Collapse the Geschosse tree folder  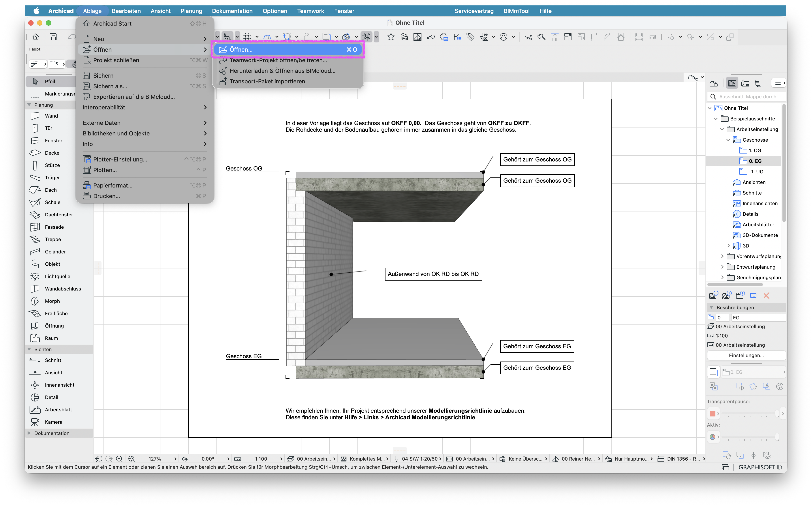point(728,140)
